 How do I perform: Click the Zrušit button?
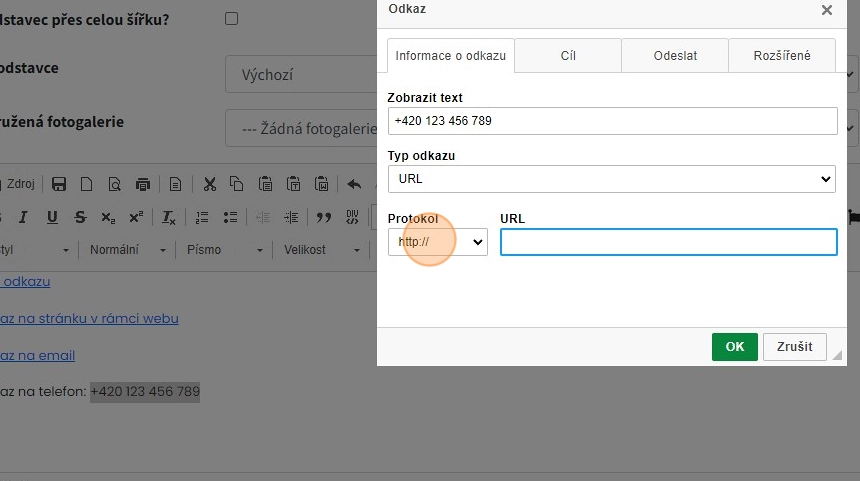(x=795, y=347)
